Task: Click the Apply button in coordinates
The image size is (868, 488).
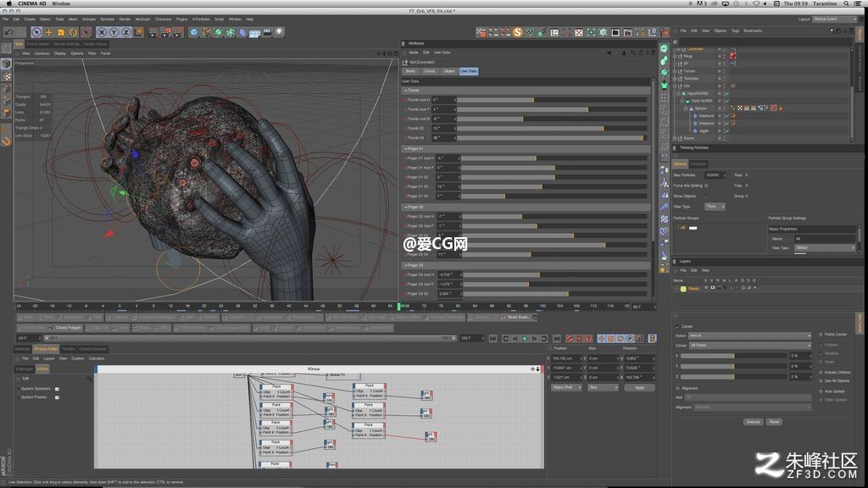Action: 639,388
